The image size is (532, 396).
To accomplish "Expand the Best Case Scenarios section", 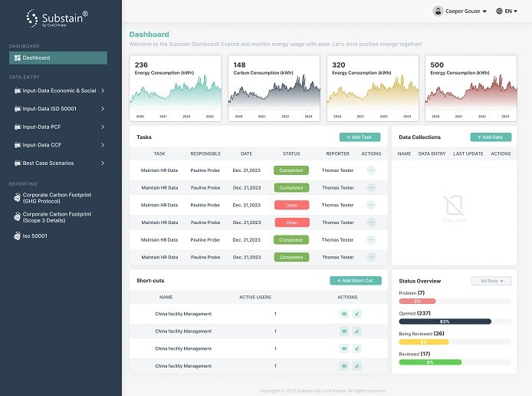I will 60,163.
